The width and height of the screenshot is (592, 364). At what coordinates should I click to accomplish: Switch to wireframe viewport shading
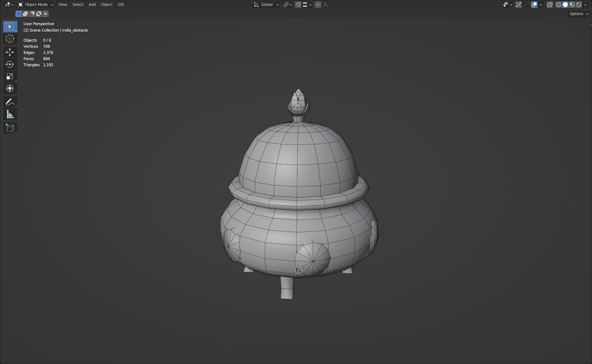click(558, 5)
